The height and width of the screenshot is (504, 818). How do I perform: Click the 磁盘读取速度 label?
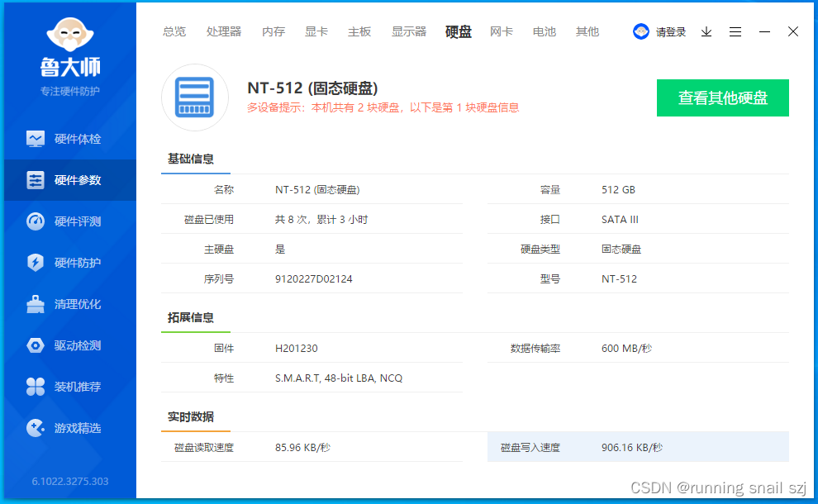pyautogui.click(x=204, y=448)
